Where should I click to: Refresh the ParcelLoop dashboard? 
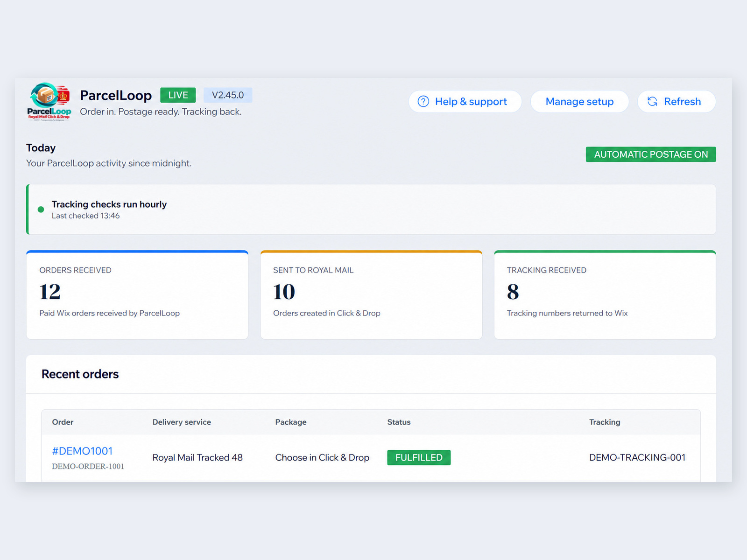point(676,101)
